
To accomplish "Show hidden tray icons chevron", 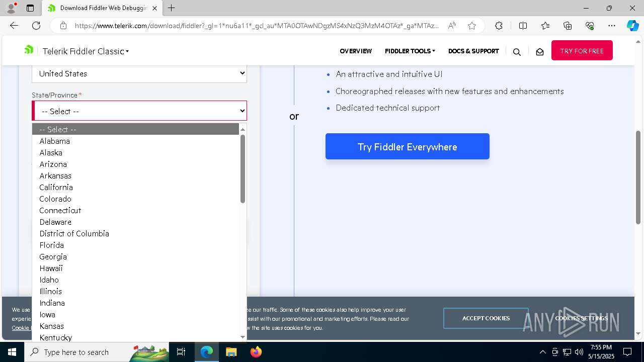I will pos(542,352).
